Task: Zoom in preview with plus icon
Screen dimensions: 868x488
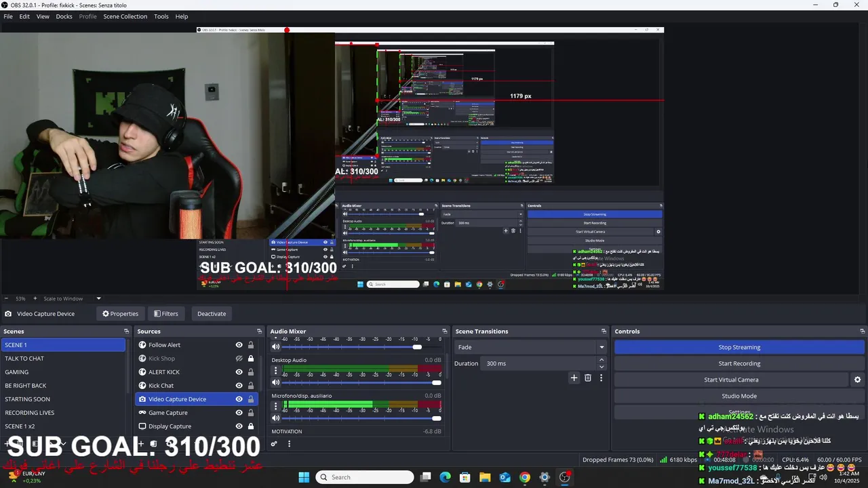Action: (x=35, y=298)
